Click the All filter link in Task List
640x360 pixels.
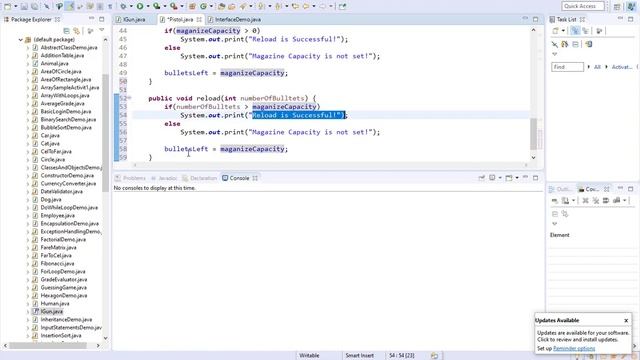point(597,67)
